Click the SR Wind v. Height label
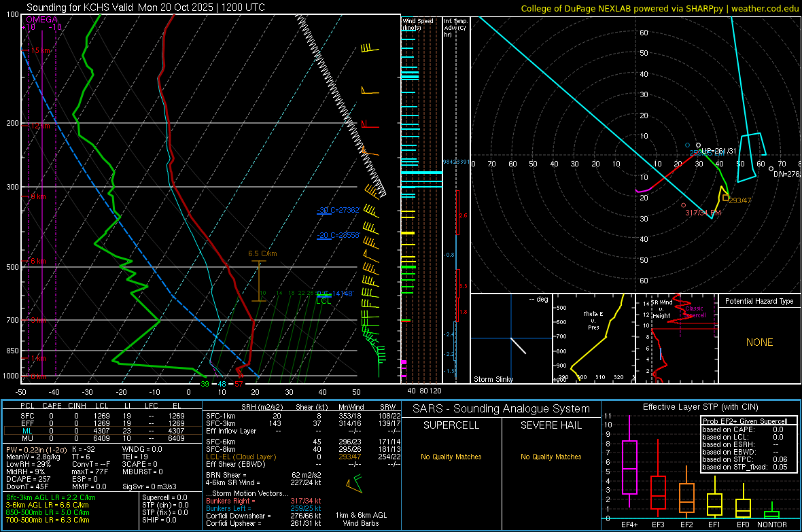The image size is (802, 532). pos(662,309)
